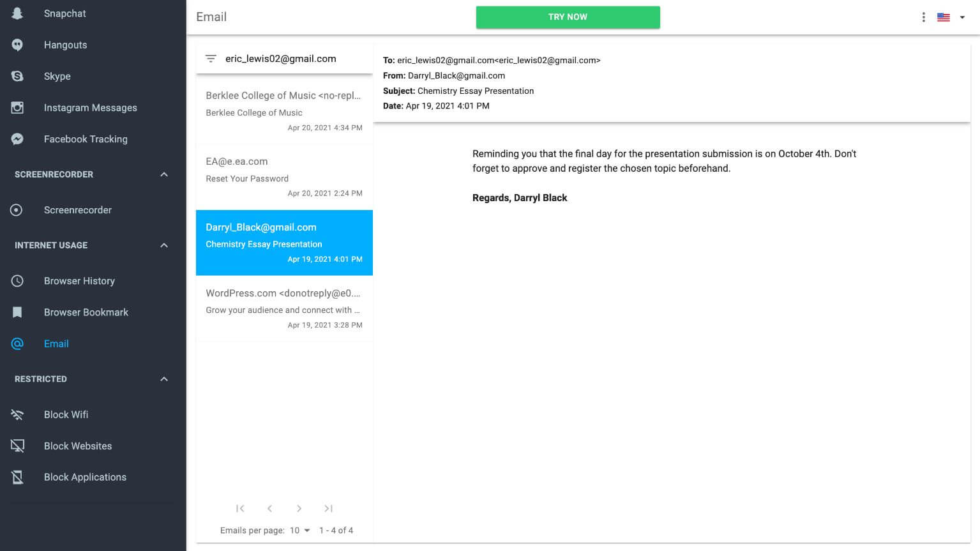Screen dimensions: 980x551
Task: Click the Instagram camera icon
Action: tap(17, 107)
